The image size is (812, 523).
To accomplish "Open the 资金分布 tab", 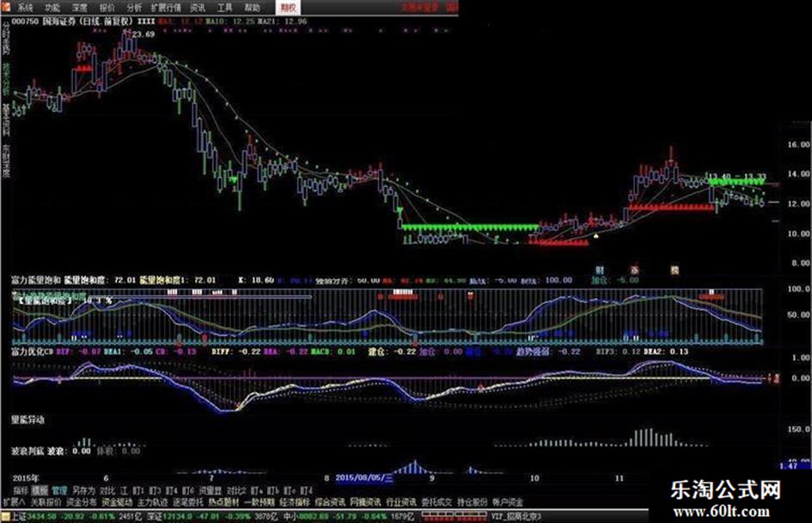I will pyautogui.click(x=82, y=502).
